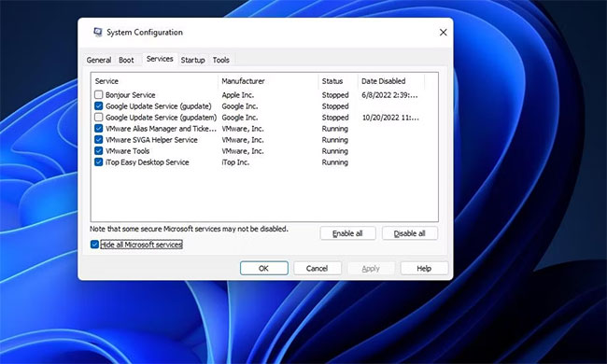Switch to the General tab
The height and width of the screenshot is (364, 607).
pos(99,60)
